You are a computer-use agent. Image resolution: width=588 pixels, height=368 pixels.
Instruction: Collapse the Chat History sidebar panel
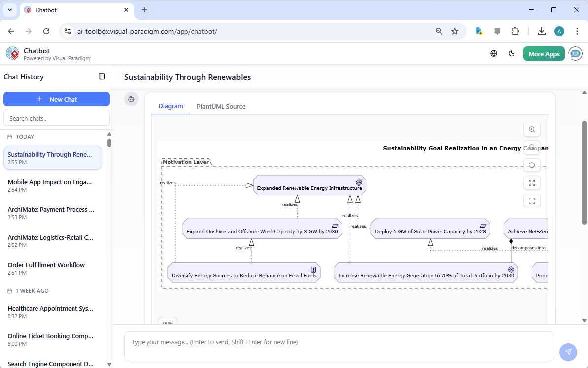point(102,76)
